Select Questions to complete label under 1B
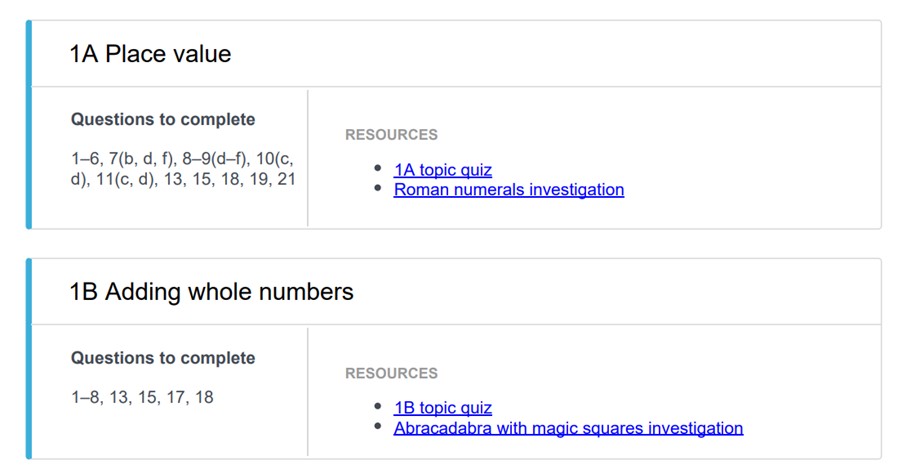 (163, 358)
